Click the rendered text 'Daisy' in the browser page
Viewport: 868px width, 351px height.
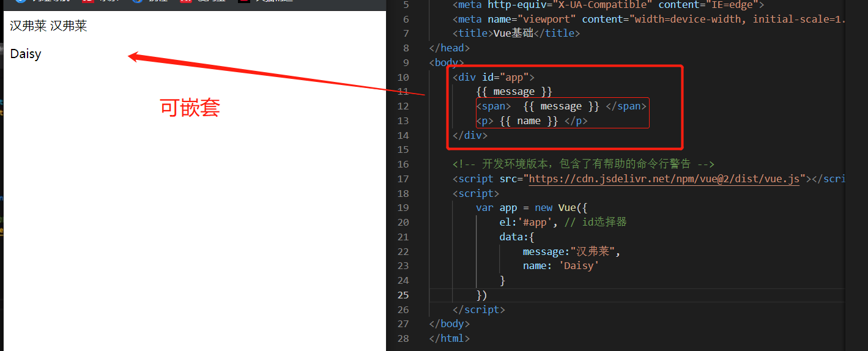(x=26, y=54)
